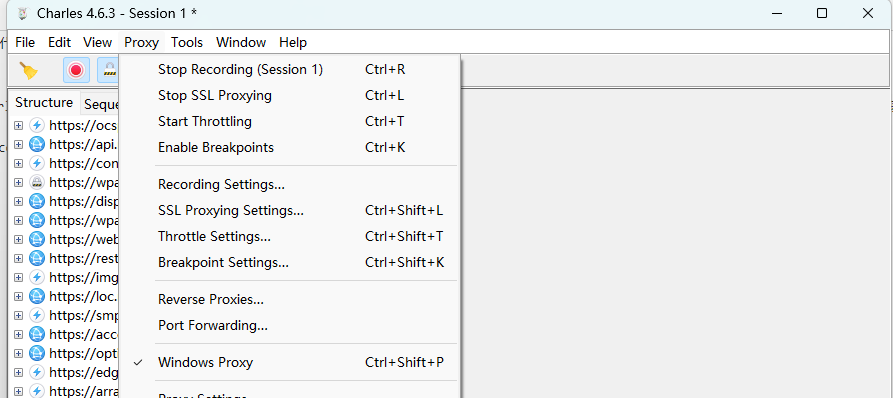Click the Charles app icon in title bar
Screen dimensions: 893x398
pyautogui.click(x=23, y=13)
